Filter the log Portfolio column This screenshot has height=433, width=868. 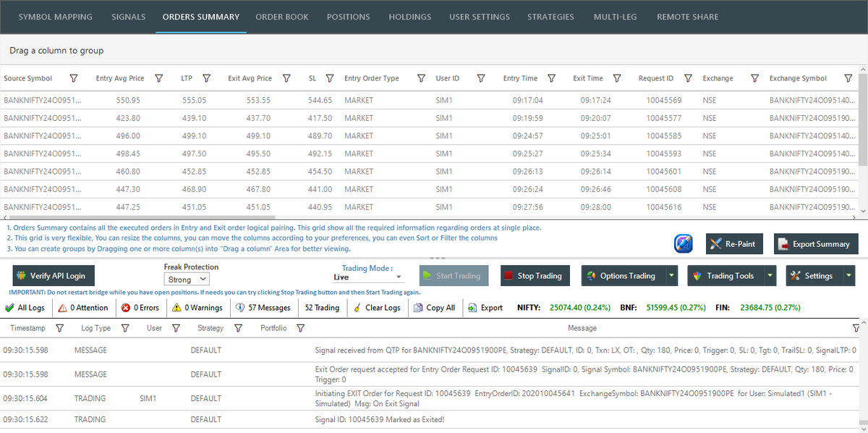300,328
